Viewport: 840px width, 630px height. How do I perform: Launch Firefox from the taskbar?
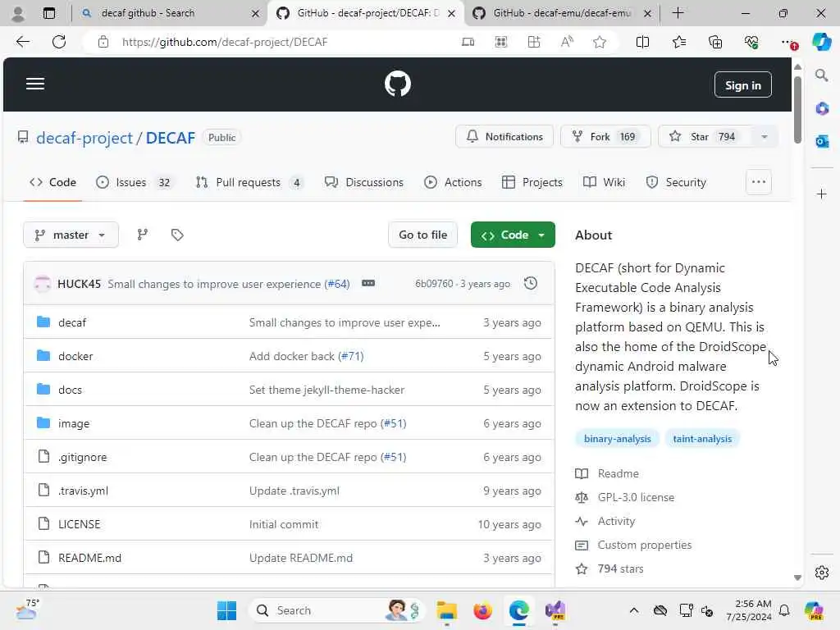coord(482,610)
